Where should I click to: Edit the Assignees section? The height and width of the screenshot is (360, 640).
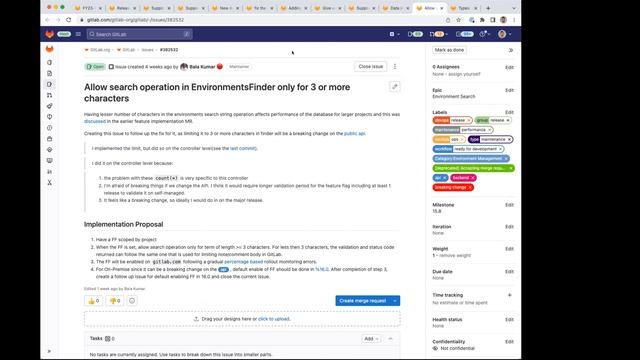tap(509, 67)
